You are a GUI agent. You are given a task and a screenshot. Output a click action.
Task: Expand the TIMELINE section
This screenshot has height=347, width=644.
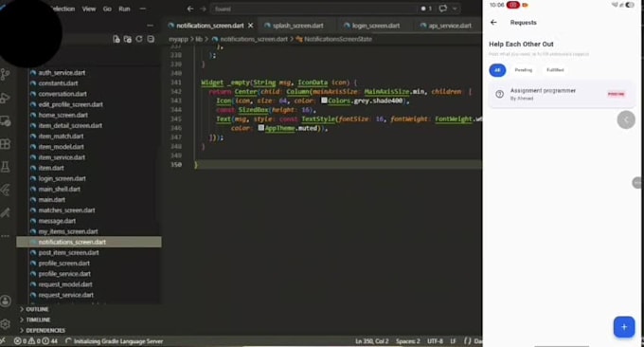pos(38,320)
